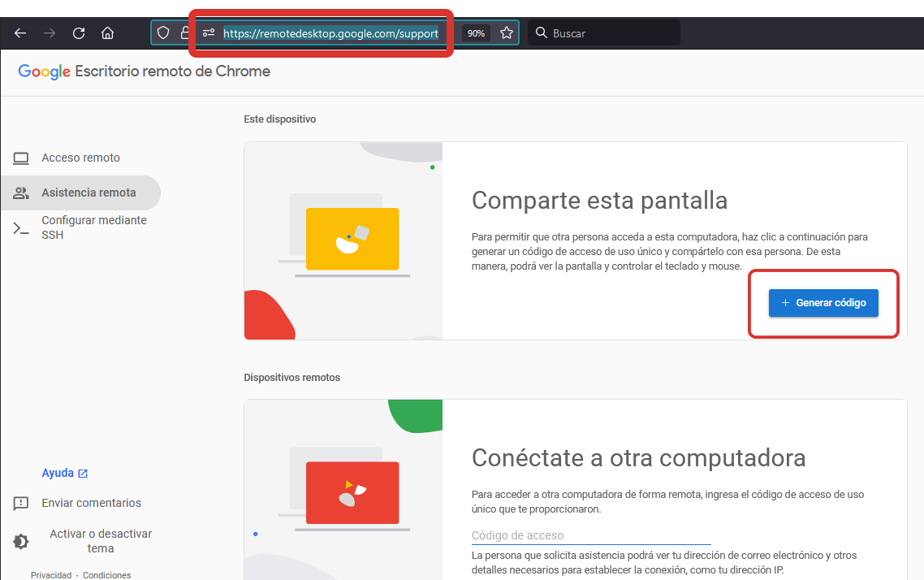Open the Condiciones link
The height and width of the screenshot is (580, 924).
click(x=106, y=575)
